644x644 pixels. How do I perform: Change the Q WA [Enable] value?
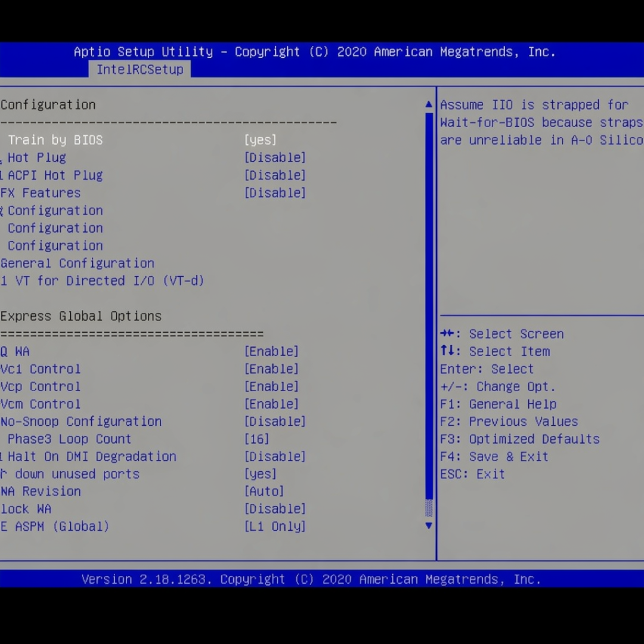point(271,352)
